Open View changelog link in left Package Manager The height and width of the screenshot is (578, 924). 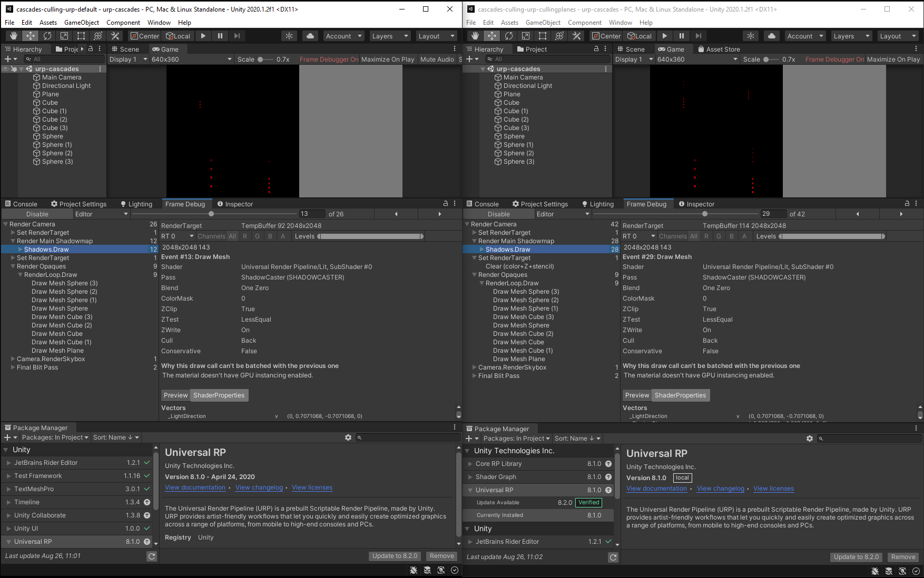click(259, 487)
